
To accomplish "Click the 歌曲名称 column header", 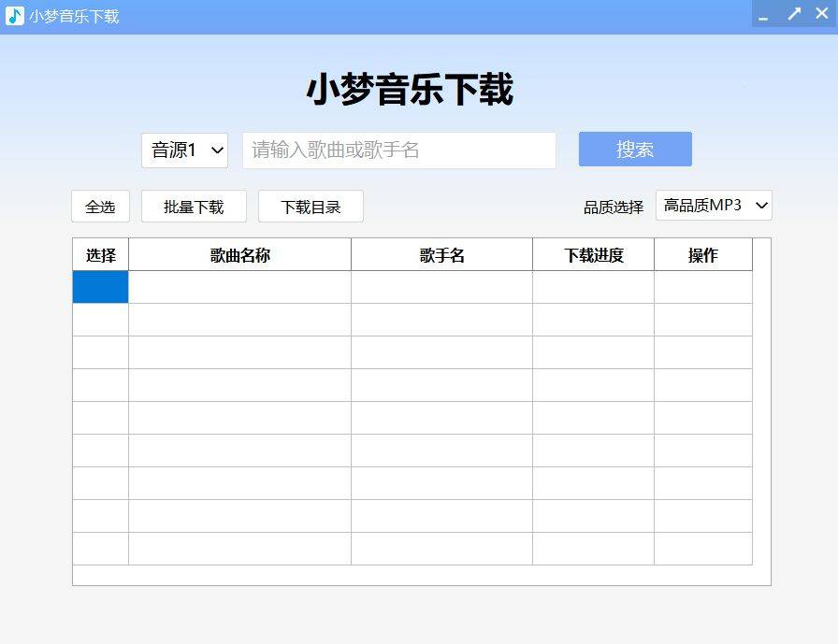I will click(239, 254).
